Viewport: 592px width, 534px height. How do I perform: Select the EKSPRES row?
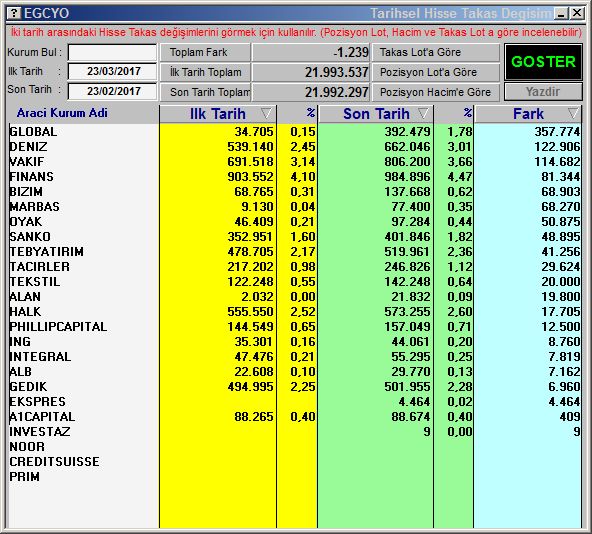tap(294, 401)
